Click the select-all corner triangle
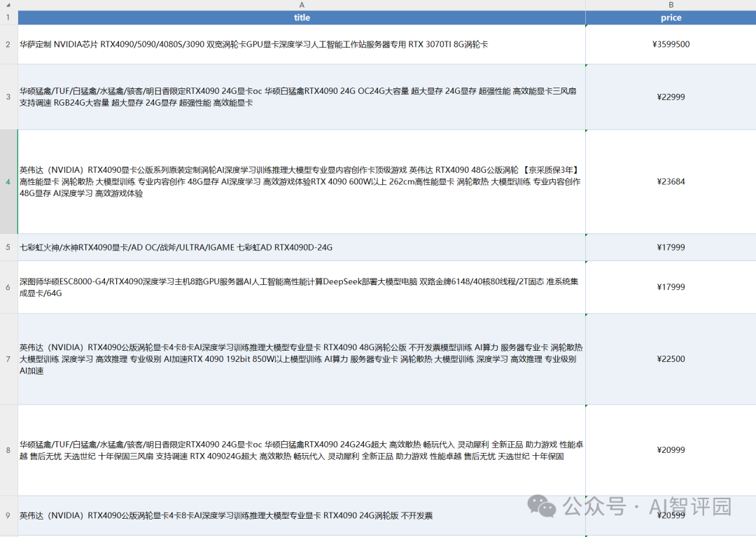756x537 pixels. point(8,5)
